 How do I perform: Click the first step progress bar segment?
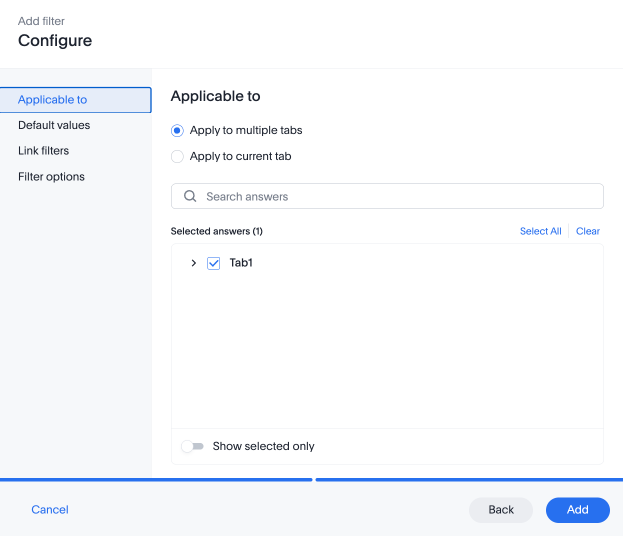point(156,480)
